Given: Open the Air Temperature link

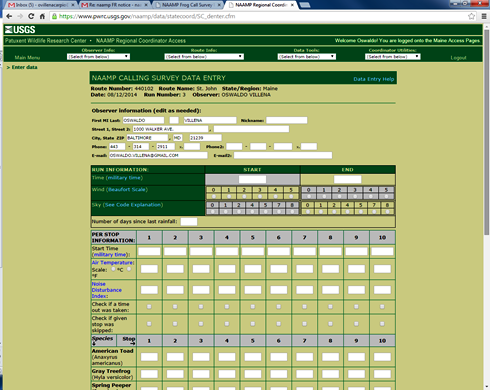Looking at the screenshot, I should [113, 263].
